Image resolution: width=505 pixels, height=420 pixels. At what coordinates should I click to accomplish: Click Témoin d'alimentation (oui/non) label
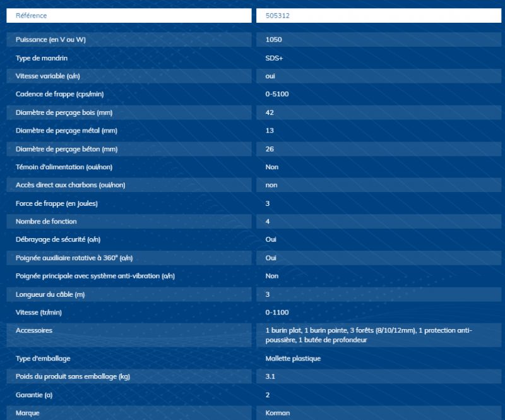pyautogui.click(x=64, y=167)
